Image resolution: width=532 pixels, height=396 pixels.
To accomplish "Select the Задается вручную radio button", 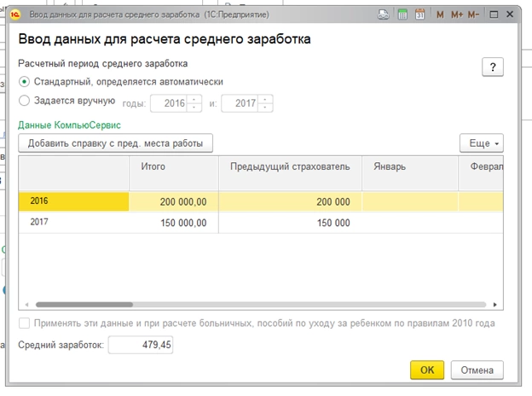I will coord(24,101).
